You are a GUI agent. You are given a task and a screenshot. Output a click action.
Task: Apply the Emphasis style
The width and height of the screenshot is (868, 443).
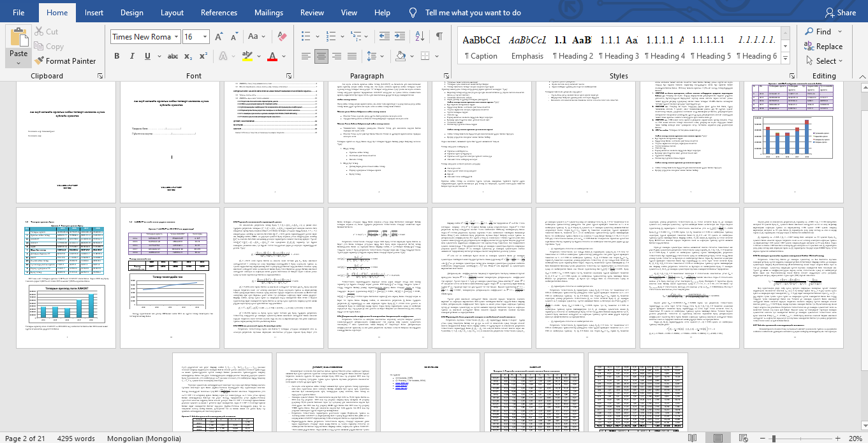click(527, 47)
